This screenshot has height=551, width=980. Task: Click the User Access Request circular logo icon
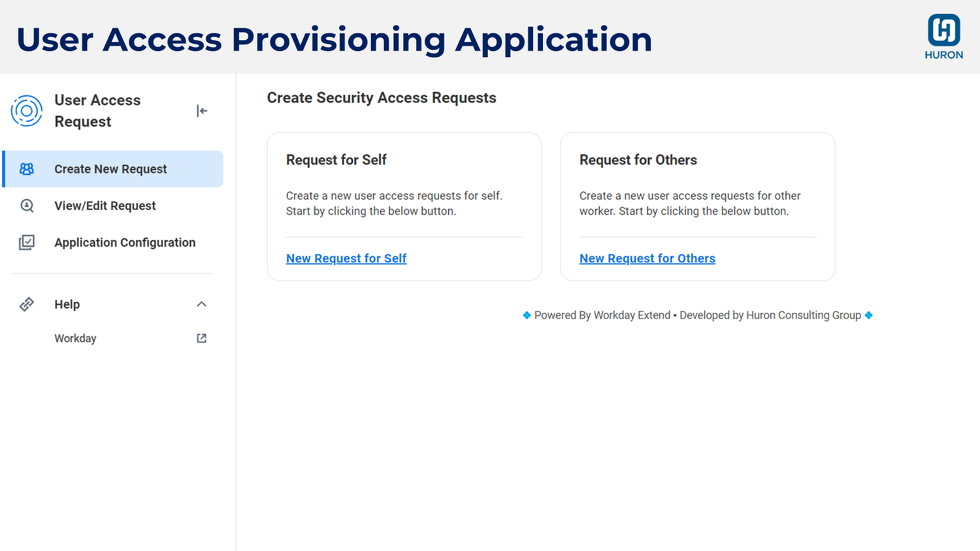[26, 111]
